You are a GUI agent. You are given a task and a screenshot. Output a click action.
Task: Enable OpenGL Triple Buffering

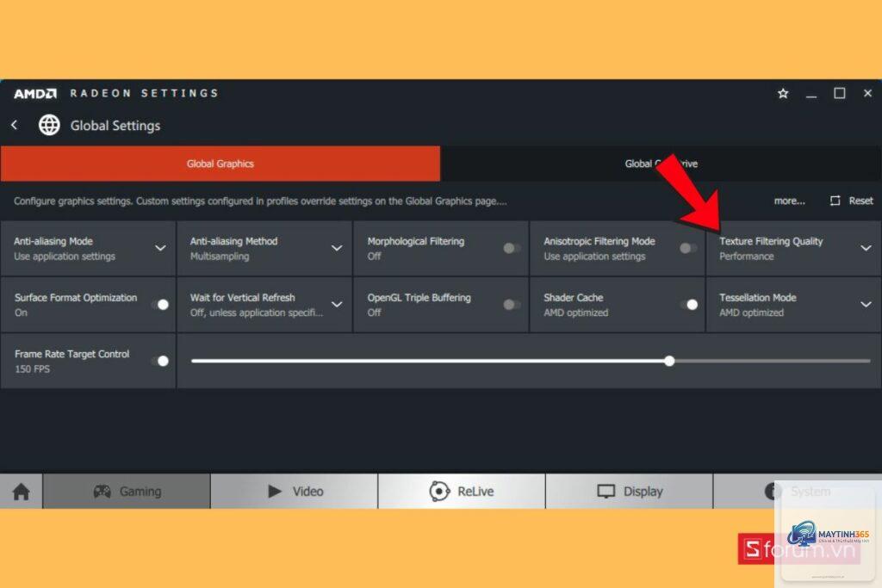[512, 304]
